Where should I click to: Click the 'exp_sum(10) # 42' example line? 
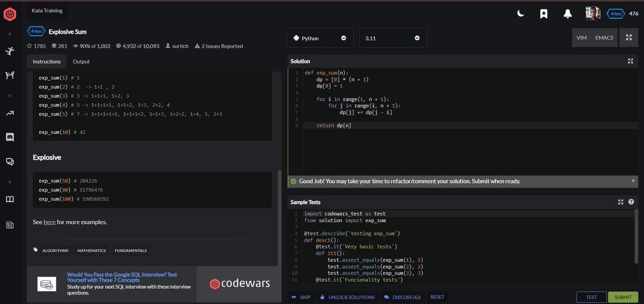[x=62, y=132]
